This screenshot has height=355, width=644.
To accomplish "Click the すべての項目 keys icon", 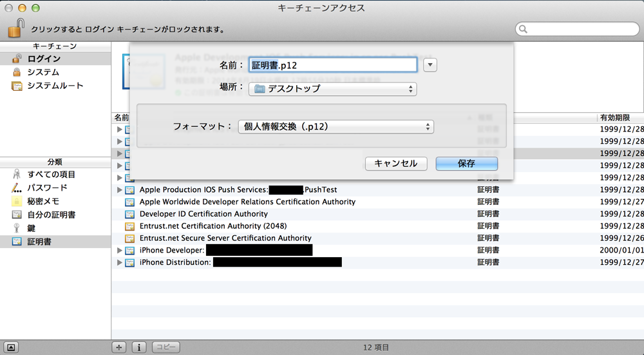I will [17, 174].
